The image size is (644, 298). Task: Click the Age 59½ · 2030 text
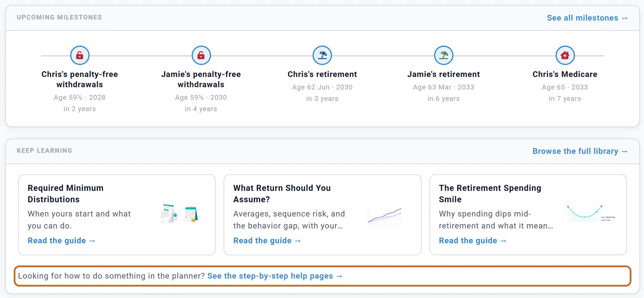[201, 97]
